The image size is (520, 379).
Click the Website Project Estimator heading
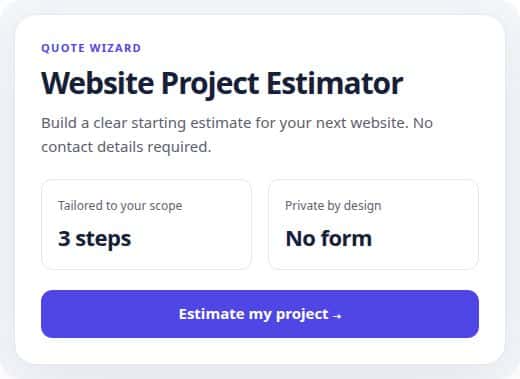[222, 83]
